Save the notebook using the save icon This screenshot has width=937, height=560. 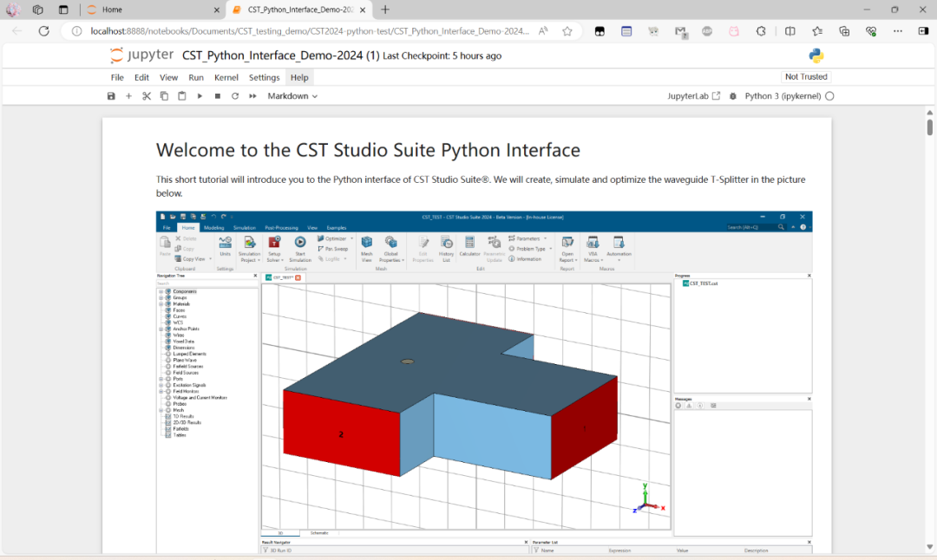coord(110,95)
